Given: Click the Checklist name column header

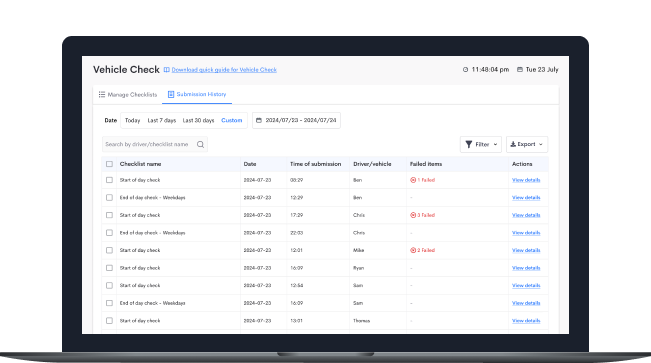Looking at the screenshot, I should click(140, 164).
